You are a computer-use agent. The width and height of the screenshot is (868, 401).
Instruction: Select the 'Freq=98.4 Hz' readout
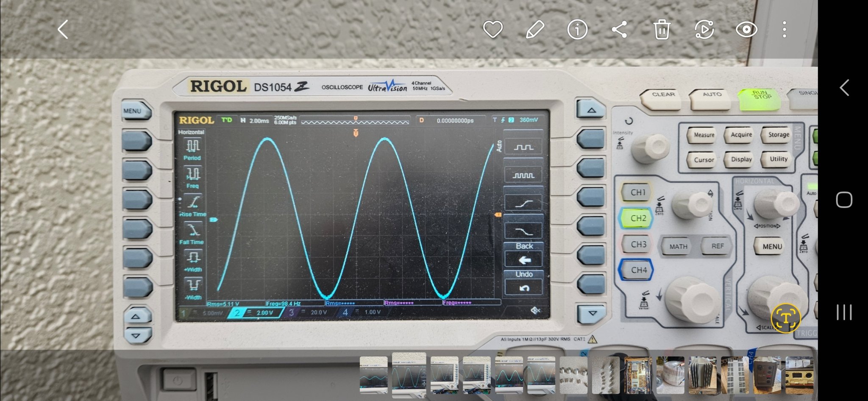click(284, 304)
